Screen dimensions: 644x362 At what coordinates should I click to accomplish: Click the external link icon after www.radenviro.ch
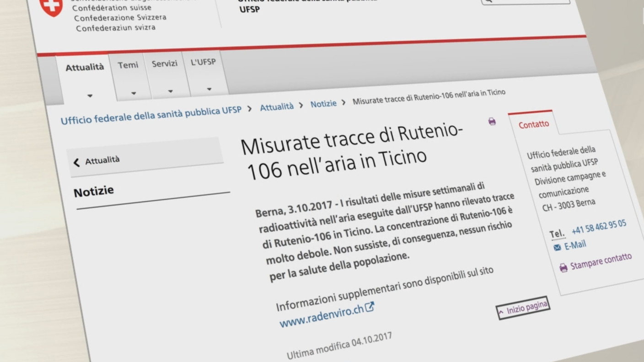tap(370, 307)
